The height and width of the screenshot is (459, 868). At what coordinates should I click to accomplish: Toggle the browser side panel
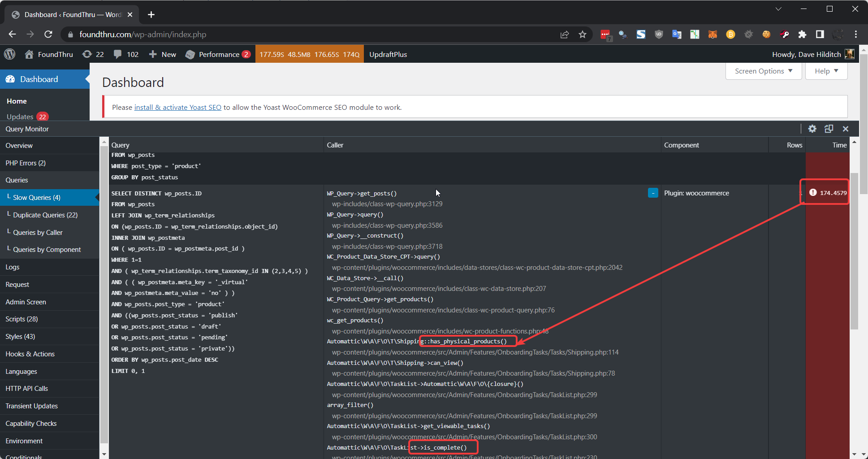[x=820, y=35]
